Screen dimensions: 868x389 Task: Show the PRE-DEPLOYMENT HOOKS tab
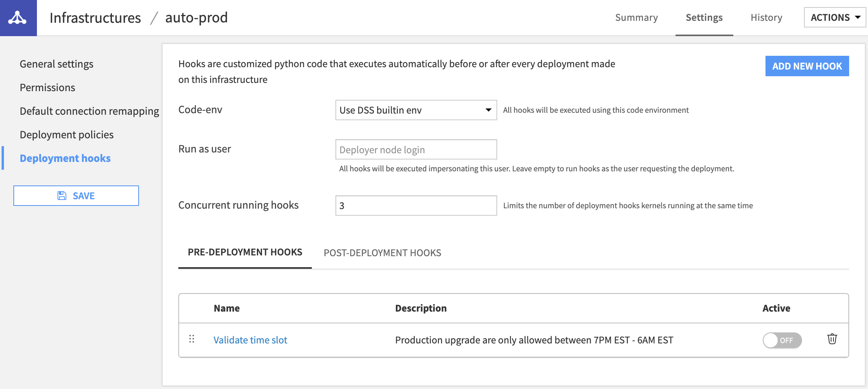245,252
